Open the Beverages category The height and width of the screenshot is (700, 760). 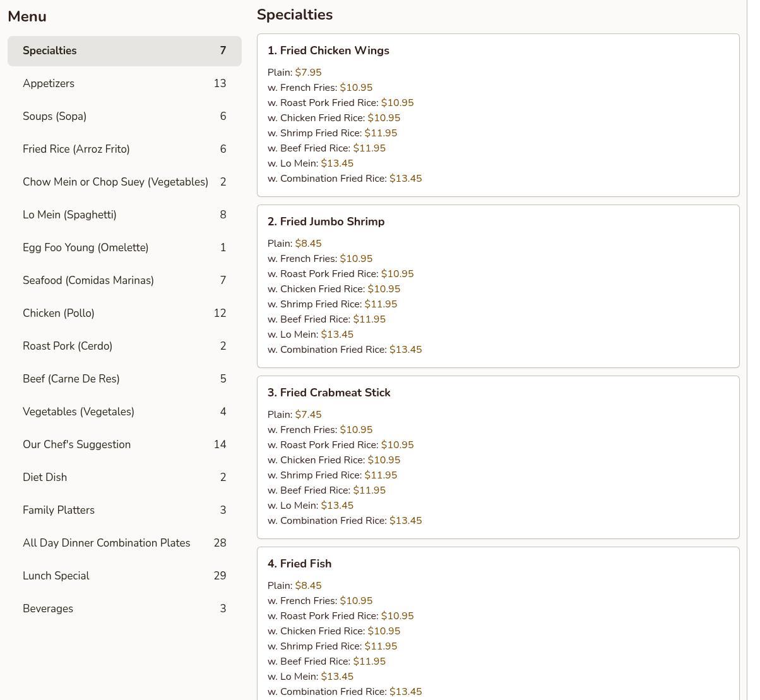point(124,609)
